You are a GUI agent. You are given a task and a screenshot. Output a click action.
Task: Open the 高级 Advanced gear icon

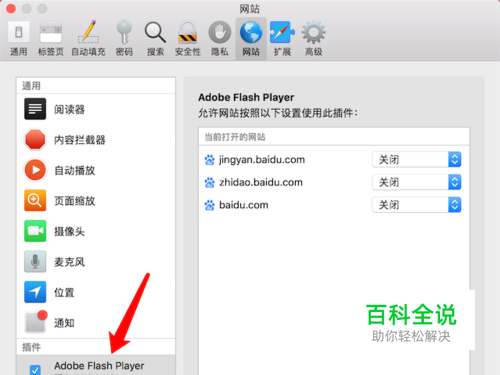point(314,32)
